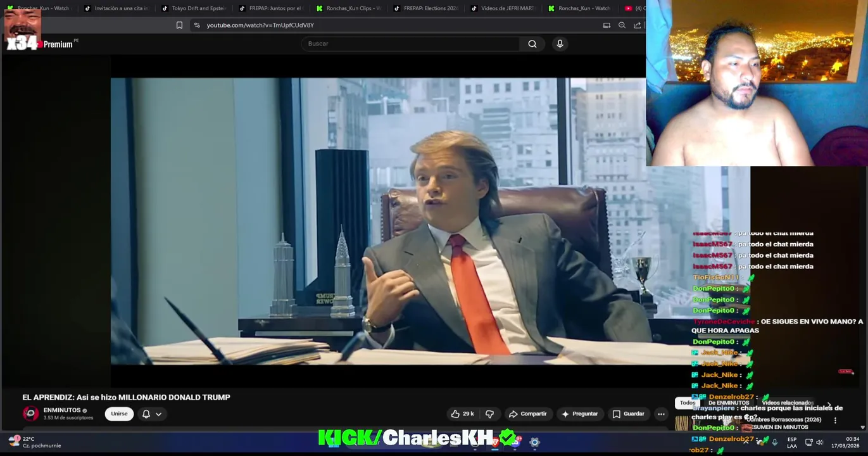Viewport: 868px width, 456px height.
Task: Expand notification options chevron next to bell
Action: (158, 414)
